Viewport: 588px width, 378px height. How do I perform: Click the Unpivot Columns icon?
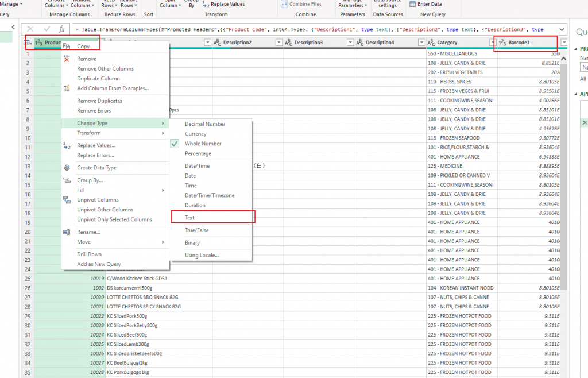click(67, 200)
